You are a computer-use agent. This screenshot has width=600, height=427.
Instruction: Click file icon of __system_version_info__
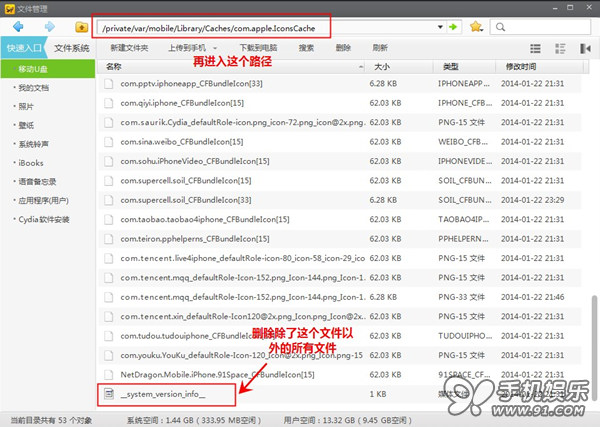tap(109, 394)
